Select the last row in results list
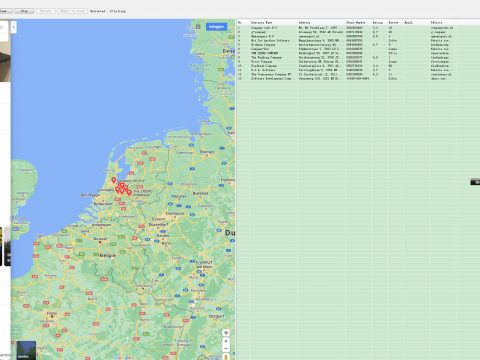The image size is (480, 360). point(358,78)
